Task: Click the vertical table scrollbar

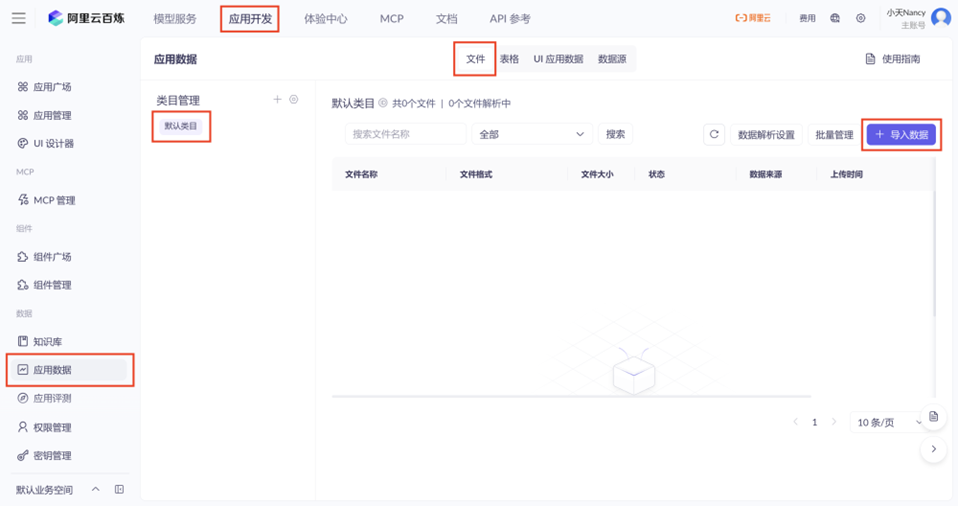Action: tap(934, 253)
